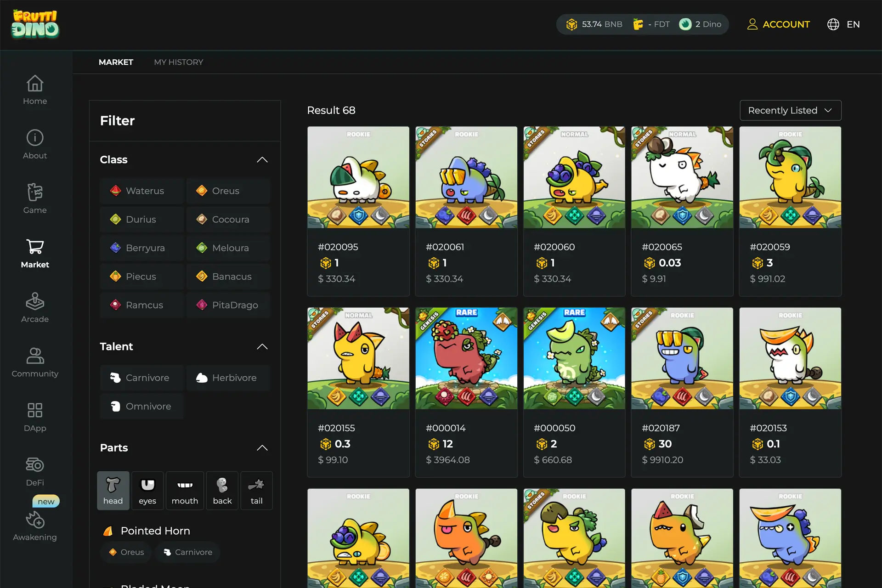
Task: Open the Recently Listed sort dropdown
Action: [790, 110]
